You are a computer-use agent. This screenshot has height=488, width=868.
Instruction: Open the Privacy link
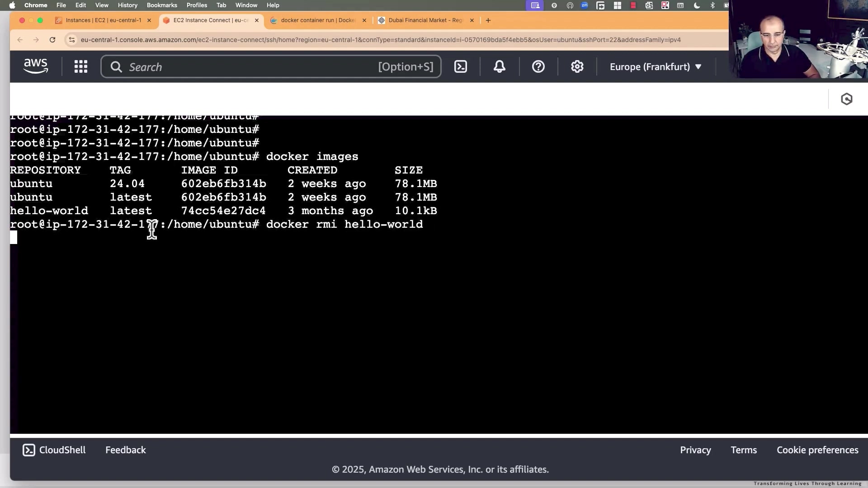pos(695,450)
